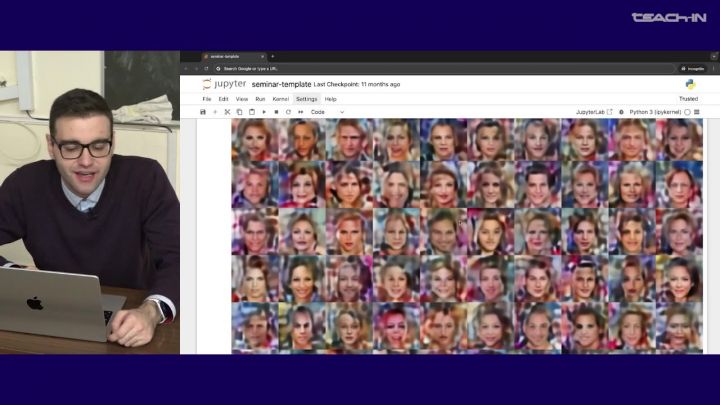This screenshot has height=405, width=720.
Task: Cut the selected cell with scissors icon
Action: [x=227, y=112]
